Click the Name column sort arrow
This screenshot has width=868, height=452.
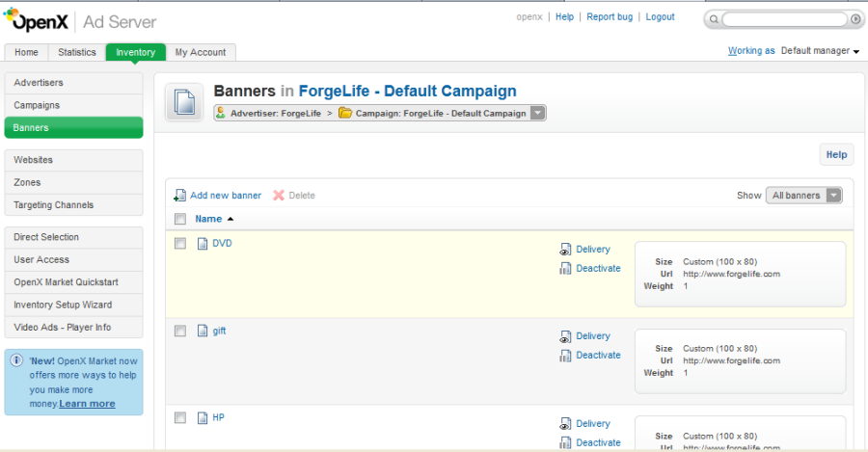[x=231, y=219]
